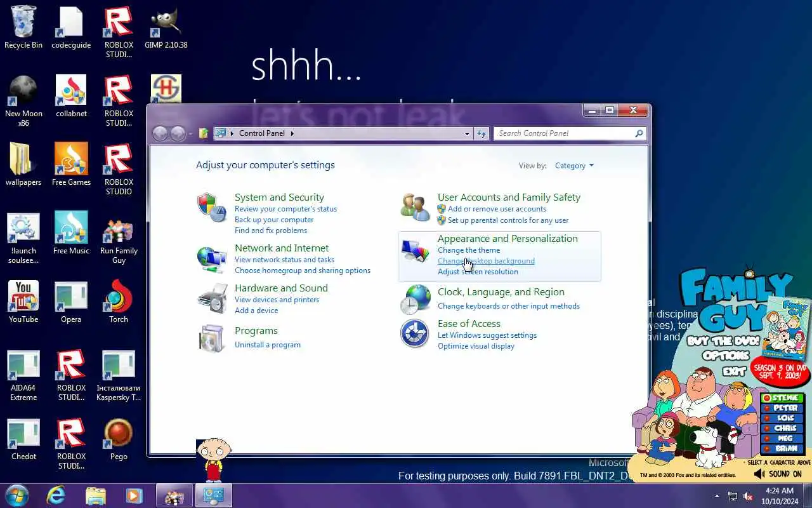Open Change desktop background link

coord(486,261)
